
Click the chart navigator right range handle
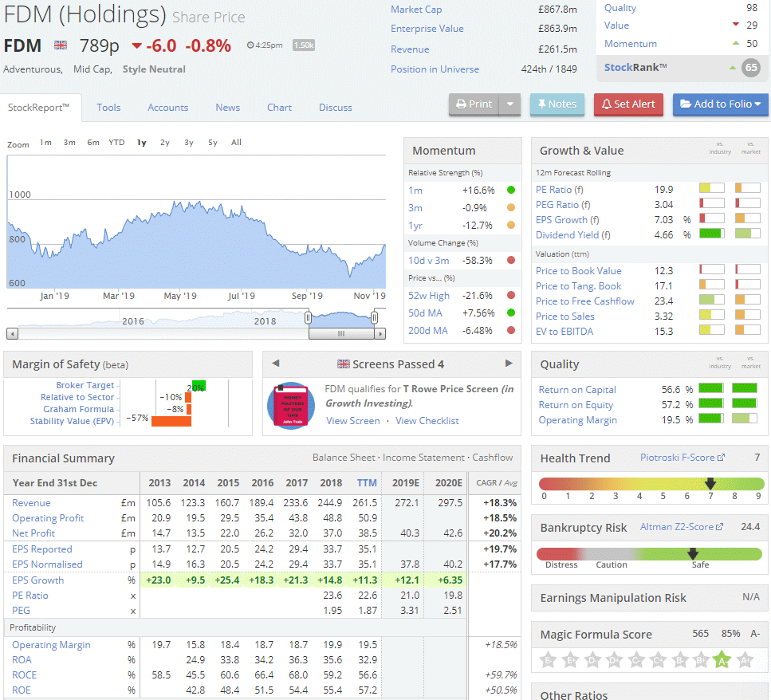(x=374, y=317)
